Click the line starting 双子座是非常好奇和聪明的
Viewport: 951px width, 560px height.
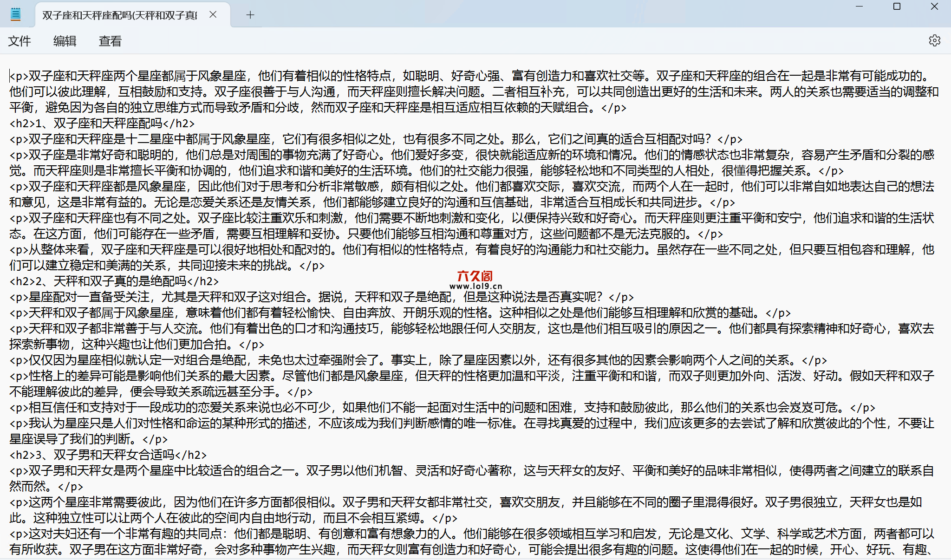472,163
